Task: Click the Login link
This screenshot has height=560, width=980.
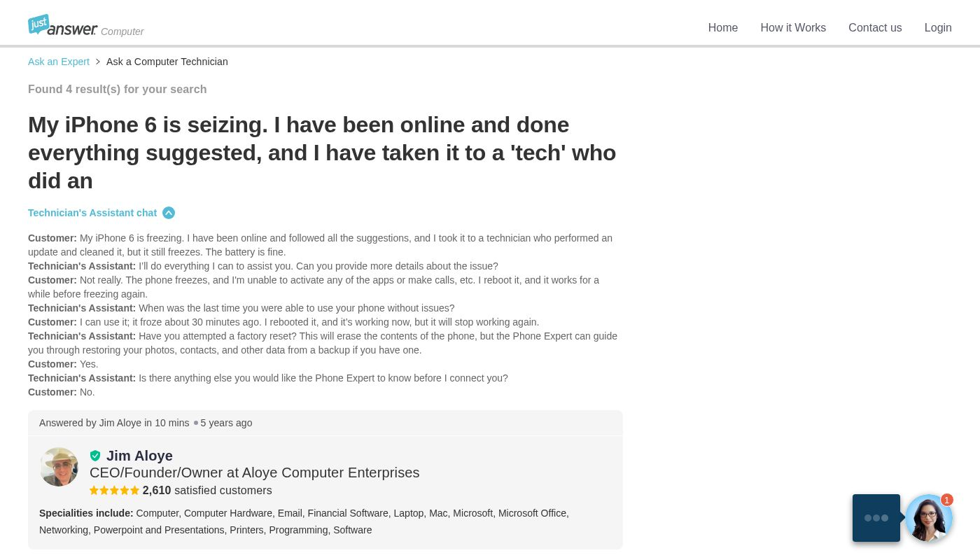Action: tap(938, 28)
